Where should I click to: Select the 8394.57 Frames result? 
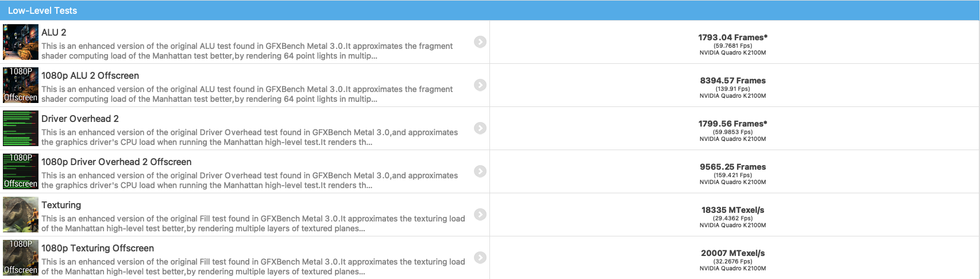[732, 81]
